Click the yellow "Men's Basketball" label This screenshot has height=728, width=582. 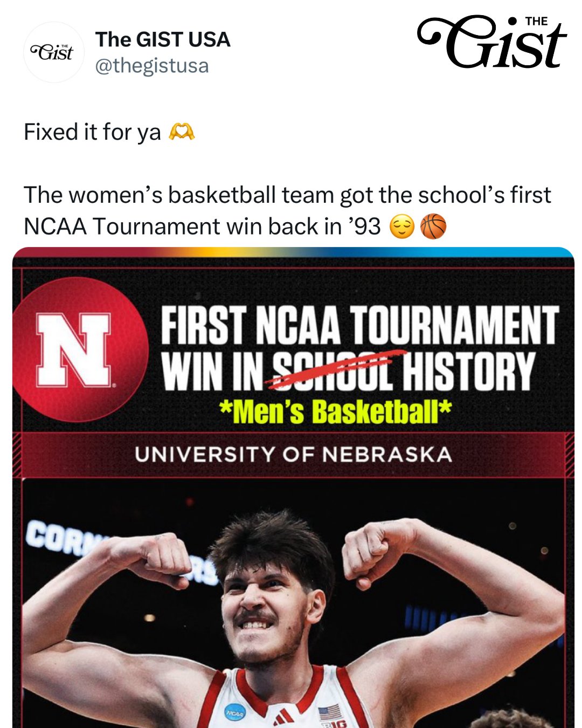coord(335,412)
